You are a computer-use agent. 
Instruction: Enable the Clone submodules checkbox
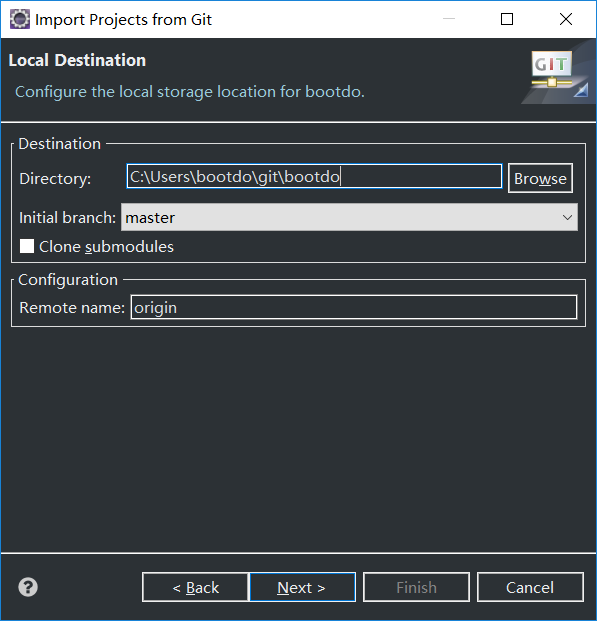coord(27,246)
